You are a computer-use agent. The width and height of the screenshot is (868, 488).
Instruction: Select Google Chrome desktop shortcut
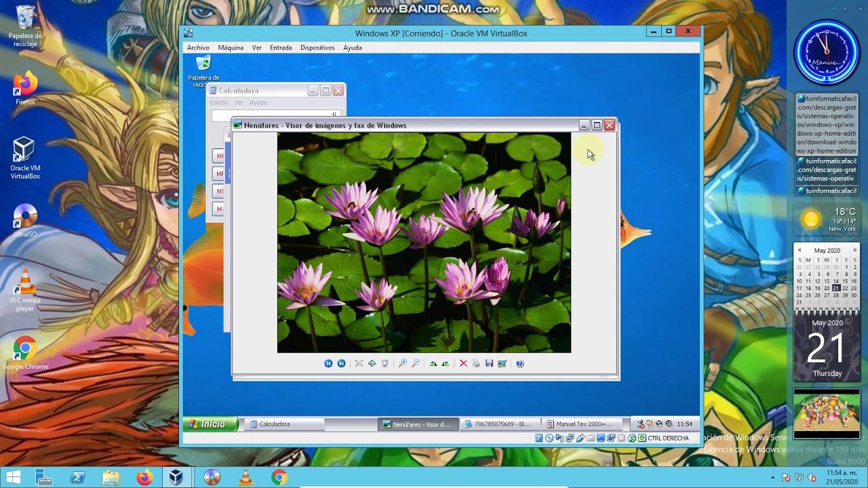[25, 353]
